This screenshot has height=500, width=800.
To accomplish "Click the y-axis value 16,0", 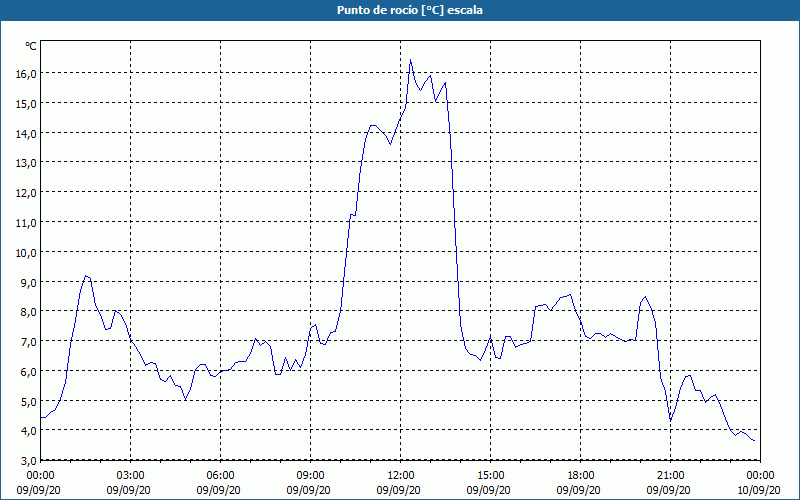I will point(27,73).
